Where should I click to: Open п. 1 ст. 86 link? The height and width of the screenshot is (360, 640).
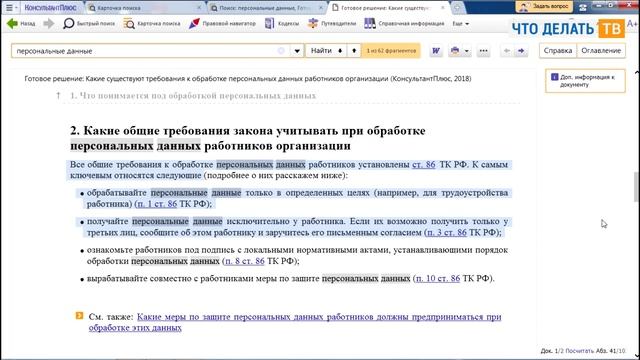(157, 204)
